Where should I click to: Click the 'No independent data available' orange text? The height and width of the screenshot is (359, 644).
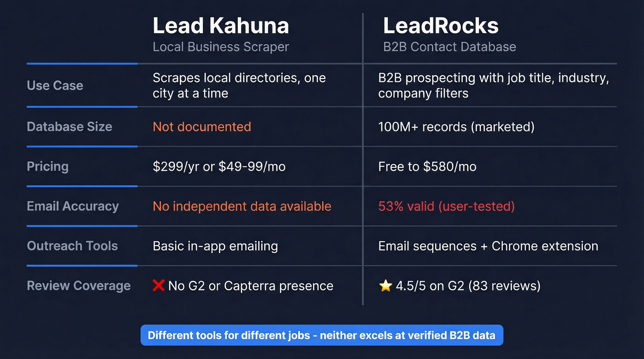point(242,206)
